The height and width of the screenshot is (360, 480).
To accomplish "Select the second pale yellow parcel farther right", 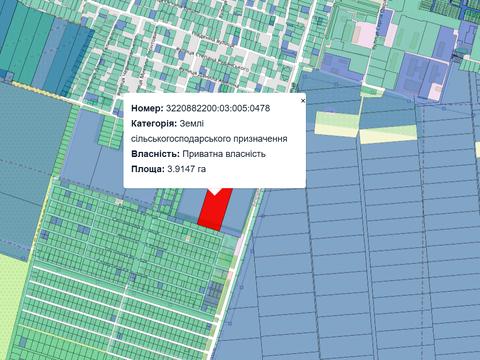I will pyautogui.click(x=389, y=134).
